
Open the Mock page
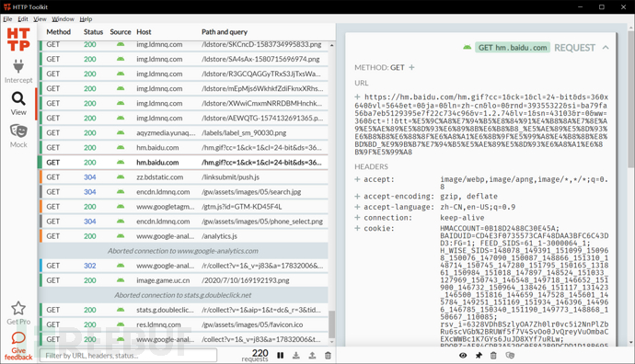coord(18,136)
